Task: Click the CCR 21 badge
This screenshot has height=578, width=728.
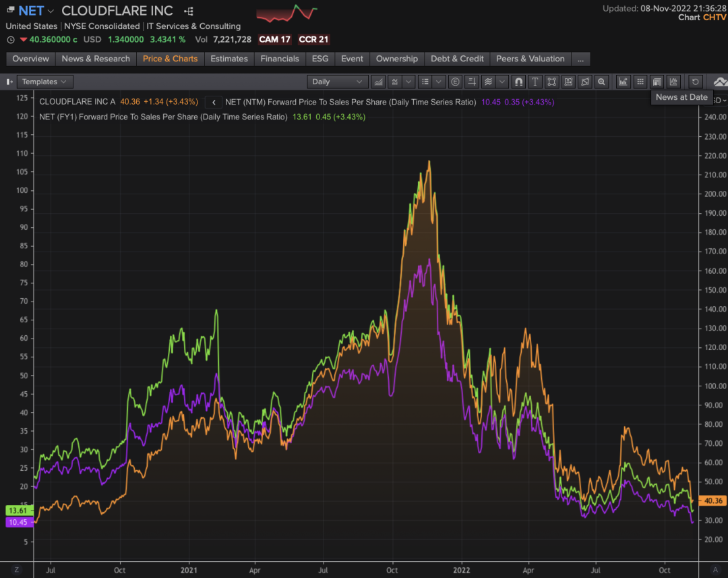Action: 313,40
